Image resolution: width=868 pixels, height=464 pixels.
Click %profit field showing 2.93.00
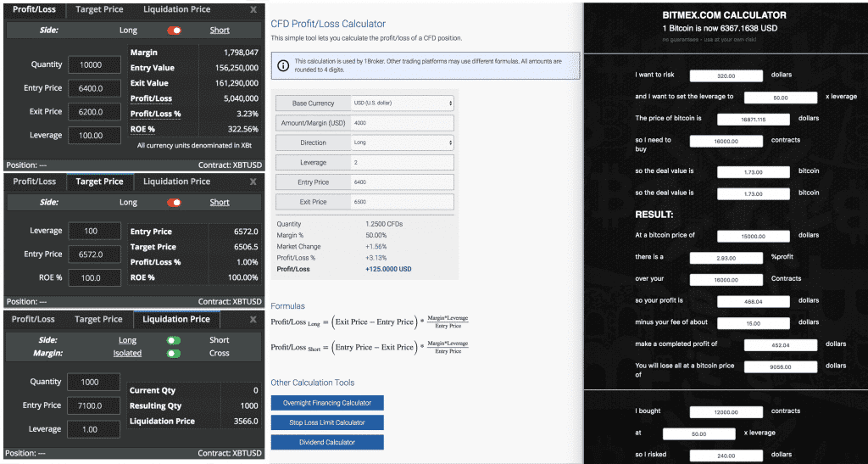click(x=726, y=258)
